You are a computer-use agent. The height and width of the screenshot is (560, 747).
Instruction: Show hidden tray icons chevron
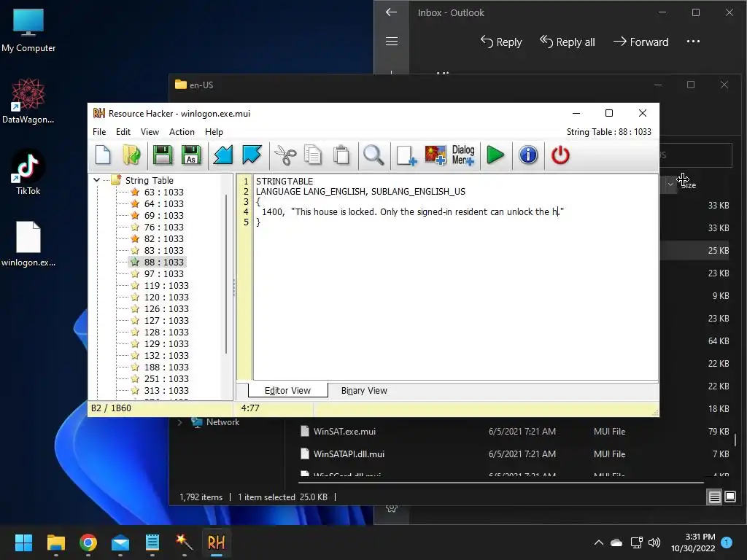point(599,542)
